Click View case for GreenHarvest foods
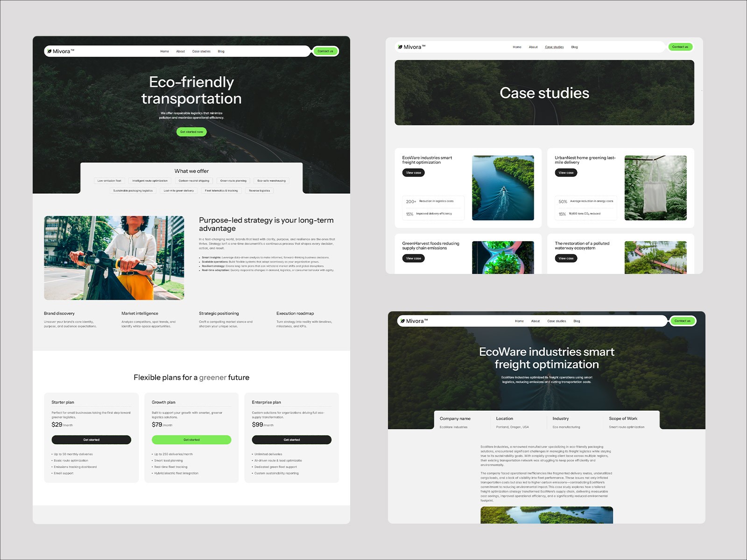 pyautogui.click(x=413, y=258)
